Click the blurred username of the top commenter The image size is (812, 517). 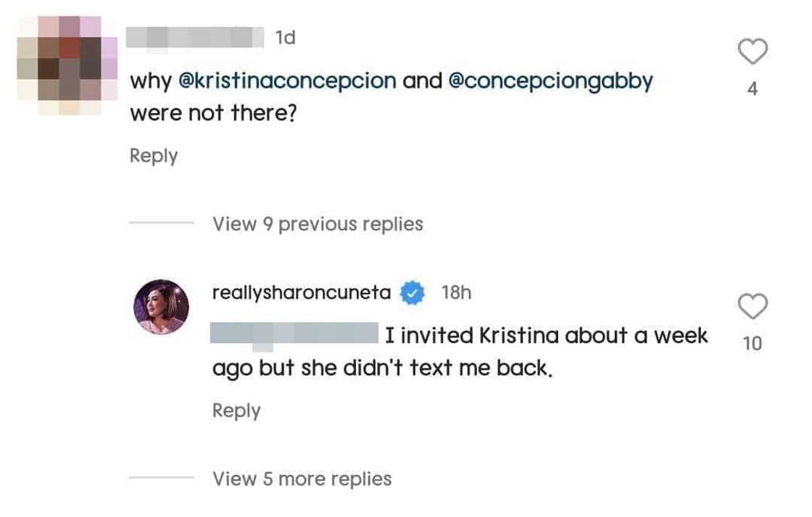coord(194,37)
